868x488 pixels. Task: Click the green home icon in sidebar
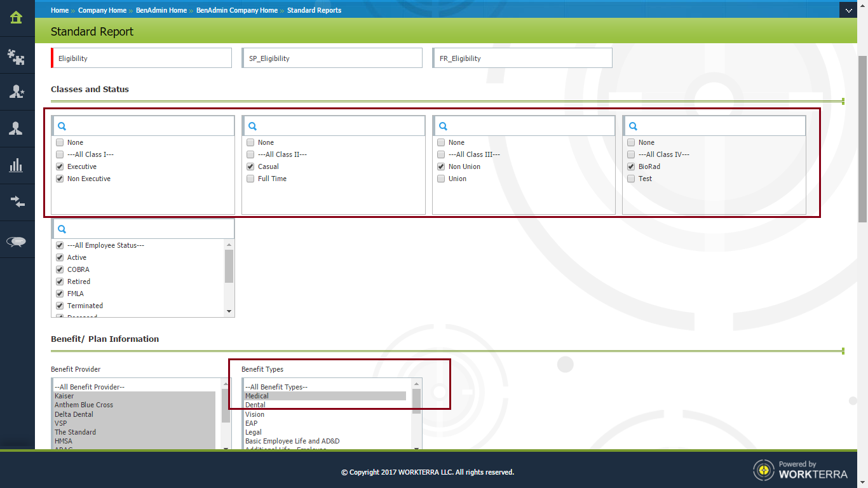coord(17,18)
